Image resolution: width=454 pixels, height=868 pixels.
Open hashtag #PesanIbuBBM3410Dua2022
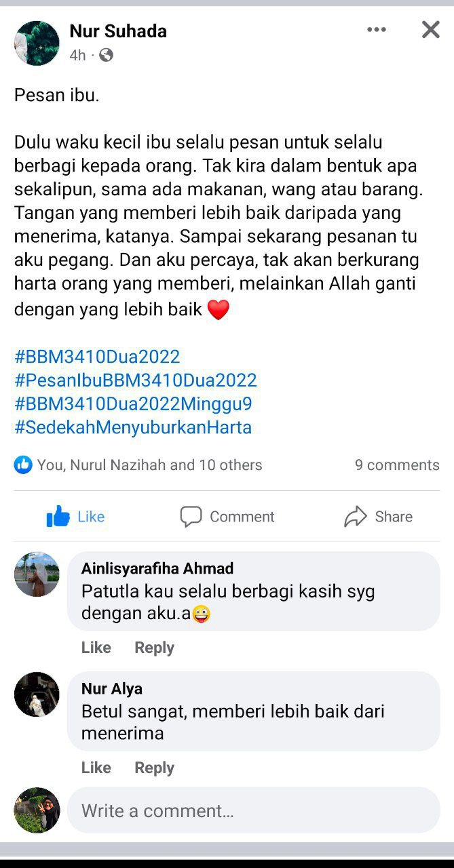click(x=136, y=380)
